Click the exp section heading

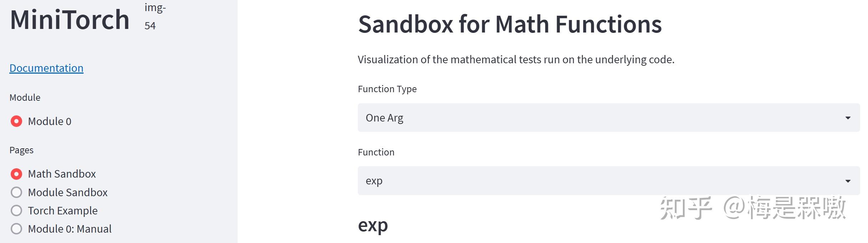(x=373, y=225)
